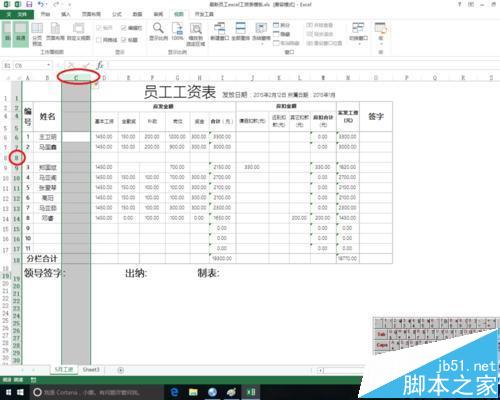Open Microsoft Edge from the taskbar
Image resolution: width=500 pixels, height=400 pixels.
(x=174, y=392)
